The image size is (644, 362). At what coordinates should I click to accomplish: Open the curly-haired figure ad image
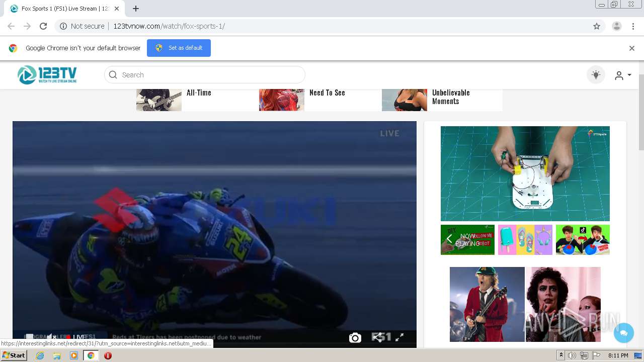coord(563,304)
